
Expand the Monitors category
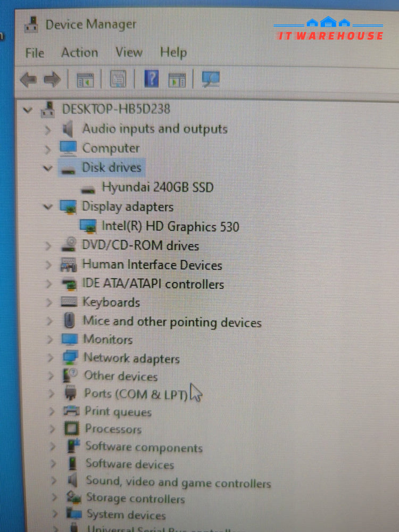pyautogui.click(x=50, y=339)
